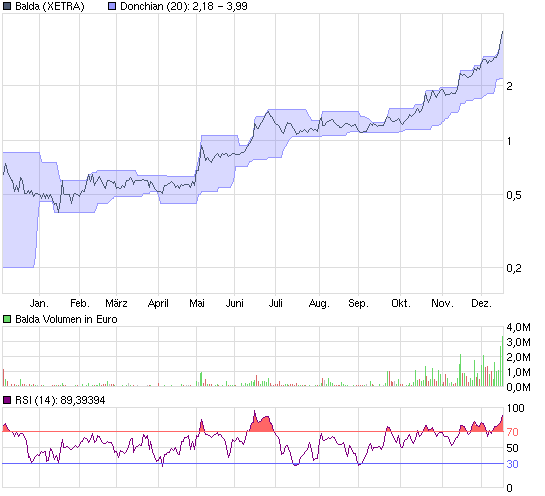Click the red filled RSI overbought peak in June
545x496 pixels.
click(x=261, y=423)
